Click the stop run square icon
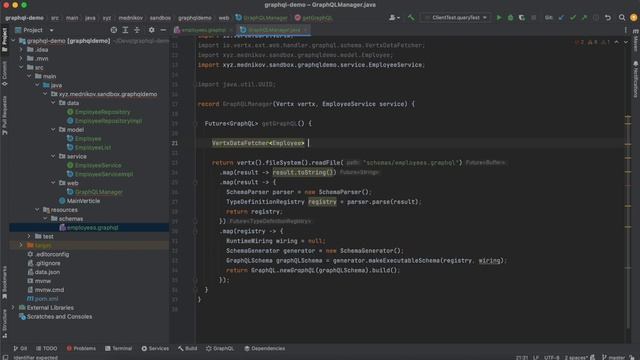 pyautogui.click(x=533, y=18)
